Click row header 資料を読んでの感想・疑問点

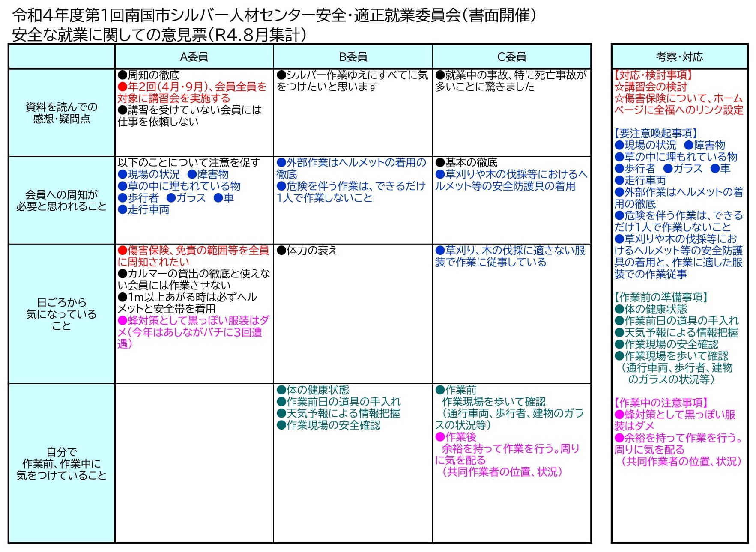tap(62, 113)
